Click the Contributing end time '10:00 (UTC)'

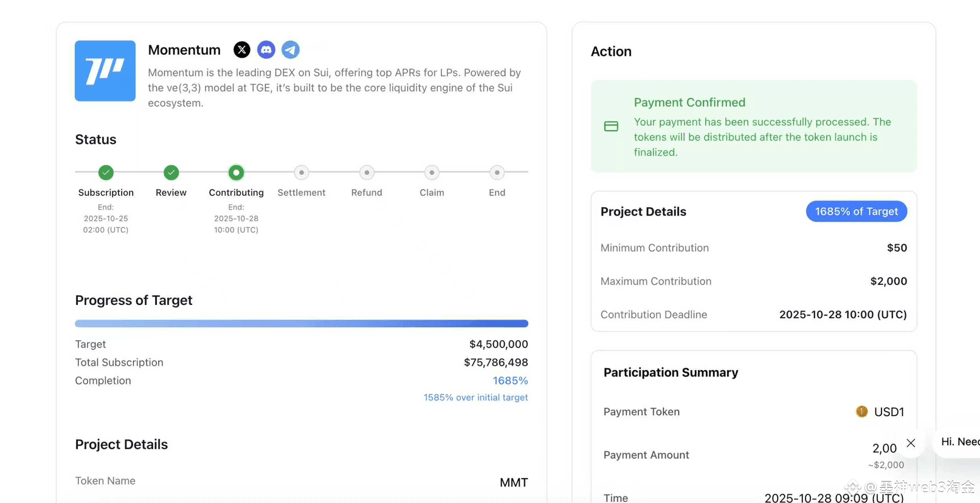tap(236, 230)
